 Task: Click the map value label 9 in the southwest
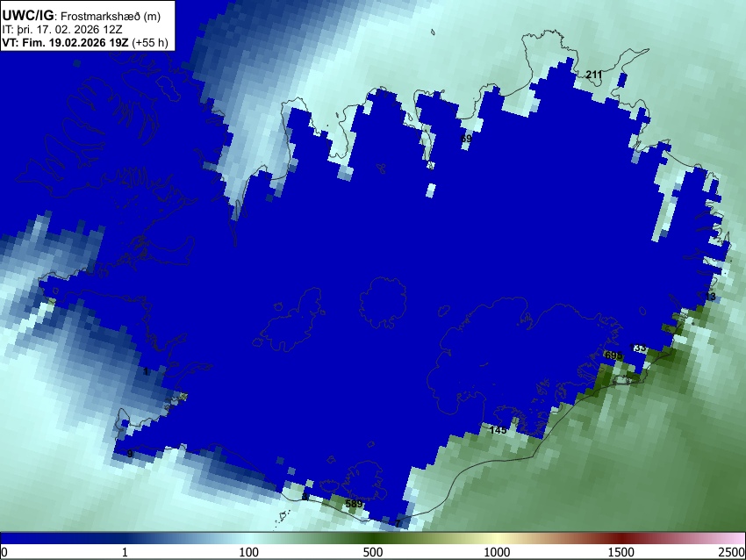tap(130, 455)
